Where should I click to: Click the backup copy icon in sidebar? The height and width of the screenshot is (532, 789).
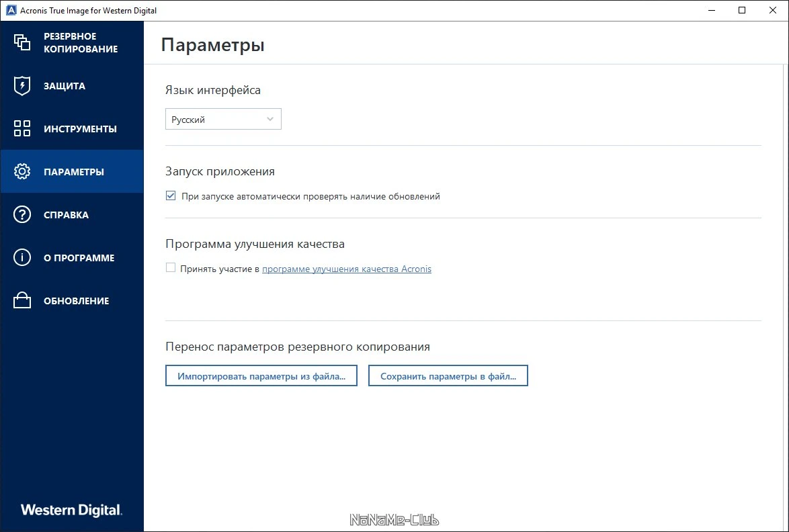[x=22, y=42]
